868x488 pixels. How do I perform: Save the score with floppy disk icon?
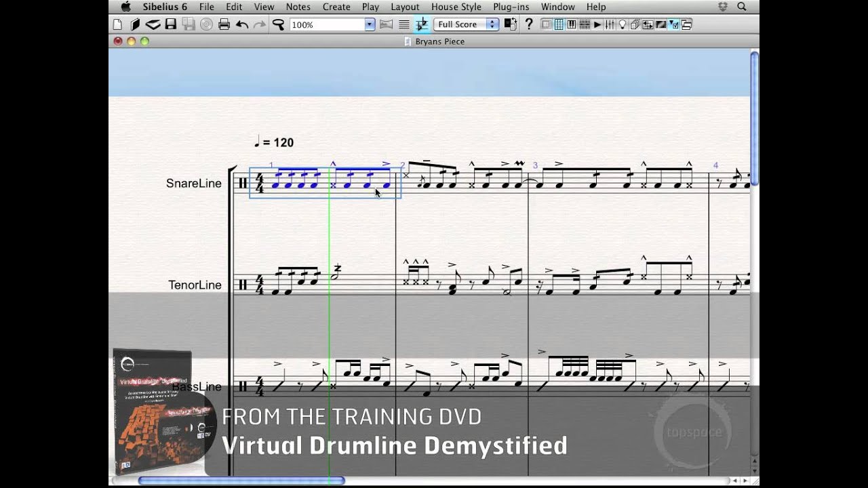tap(170, 24)
